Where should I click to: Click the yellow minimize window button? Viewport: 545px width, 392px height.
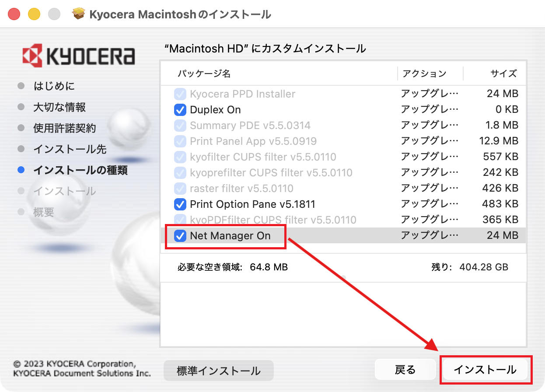[34, 14]
